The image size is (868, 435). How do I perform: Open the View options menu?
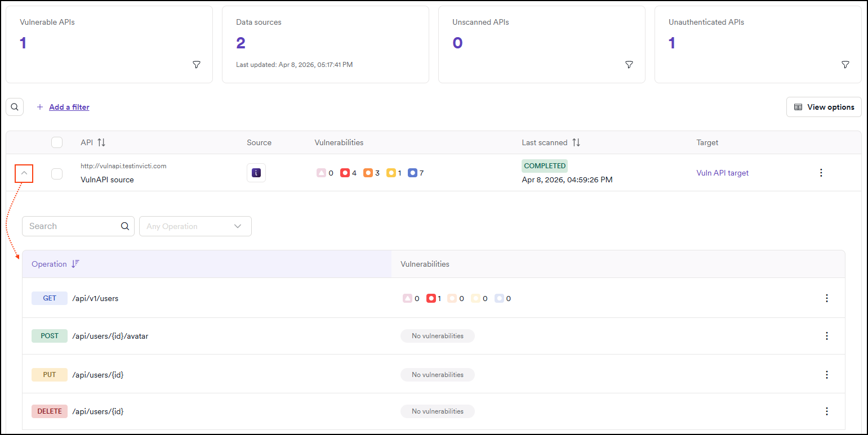[824, 107]
